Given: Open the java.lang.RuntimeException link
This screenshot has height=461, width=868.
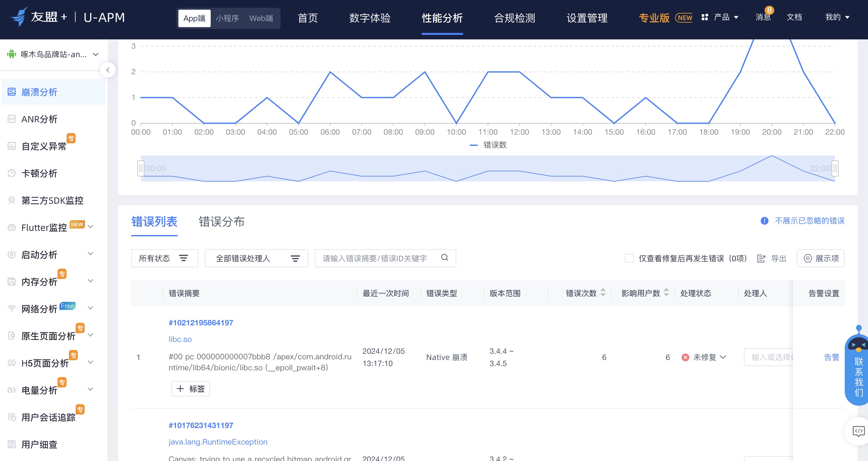Looking at the screenshot, I should pyautogui.click(x=218, y=442).
